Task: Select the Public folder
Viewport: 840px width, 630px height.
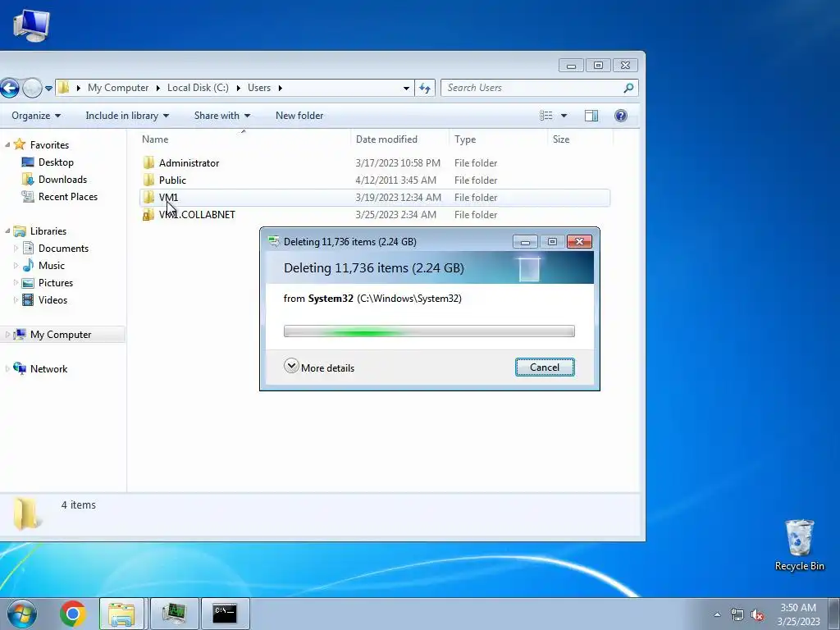Action: point(172,180)
